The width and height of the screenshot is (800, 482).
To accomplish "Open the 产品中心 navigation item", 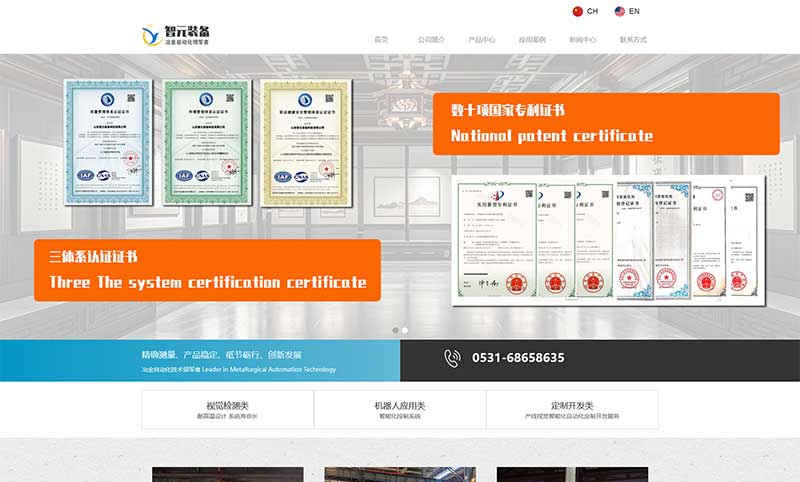I will [x=482, y=40].
